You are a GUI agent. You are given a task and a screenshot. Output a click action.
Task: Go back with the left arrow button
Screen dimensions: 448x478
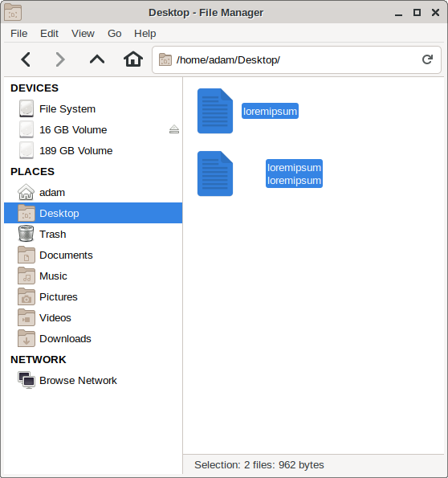(x=26, y=59)
